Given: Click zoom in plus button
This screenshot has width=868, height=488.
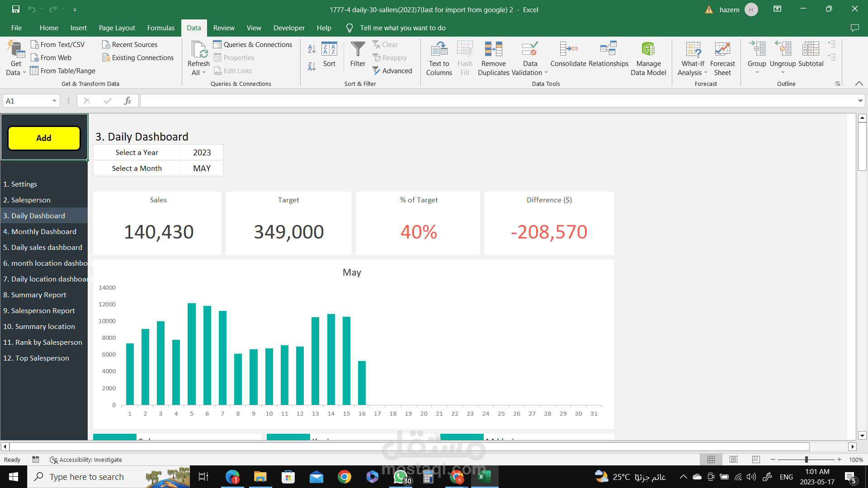Looking at the screenshot, I should [x=839, y=460].
